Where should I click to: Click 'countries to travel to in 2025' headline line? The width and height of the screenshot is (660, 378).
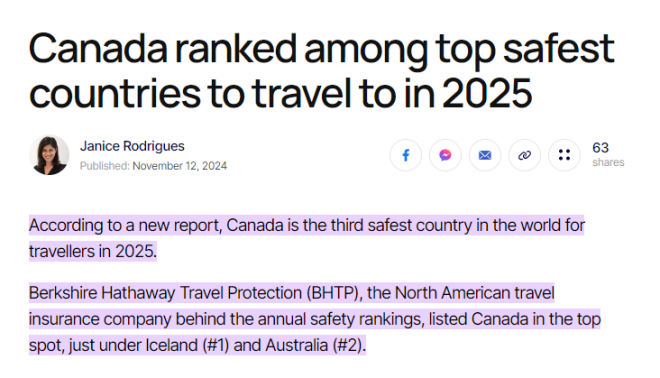(x=281, y=93)
